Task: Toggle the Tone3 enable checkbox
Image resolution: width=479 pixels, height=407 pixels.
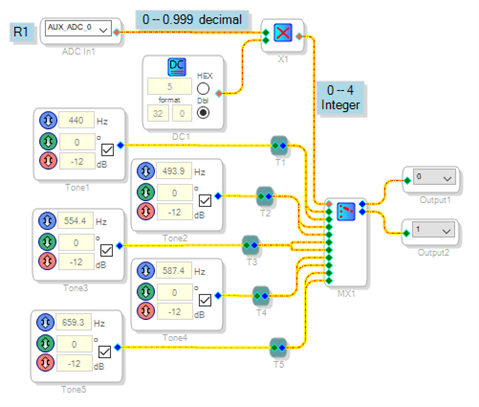Action: click(x=106, y=250)
